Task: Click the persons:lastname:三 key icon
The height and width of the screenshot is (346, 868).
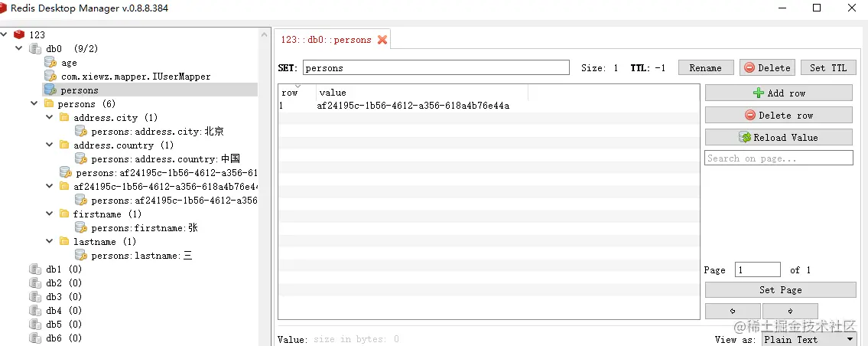Action: (81, 255)
